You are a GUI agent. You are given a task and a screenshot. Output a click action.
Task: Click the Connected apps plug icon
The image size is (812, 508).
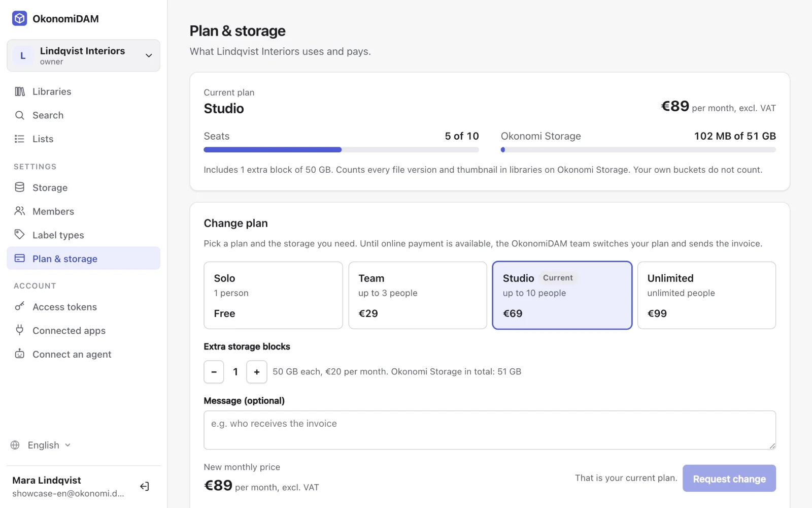click(x=20, y=330)
